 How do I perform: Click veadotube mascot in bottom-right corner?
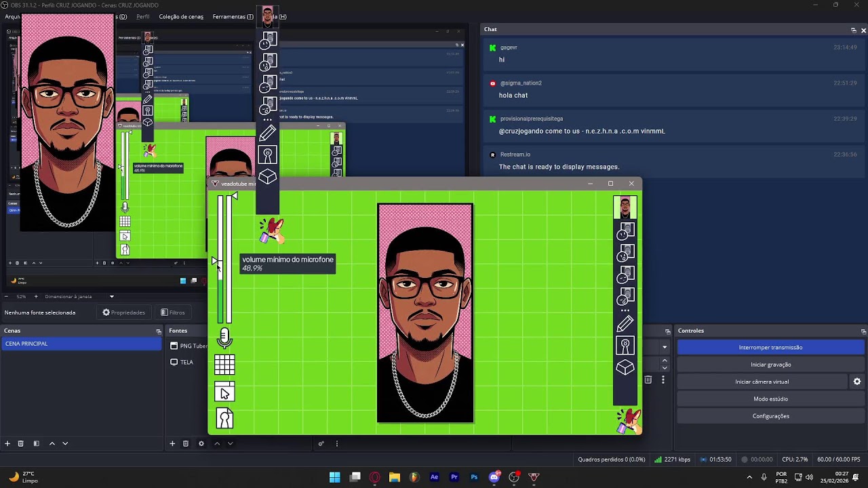tap(629, 420)
